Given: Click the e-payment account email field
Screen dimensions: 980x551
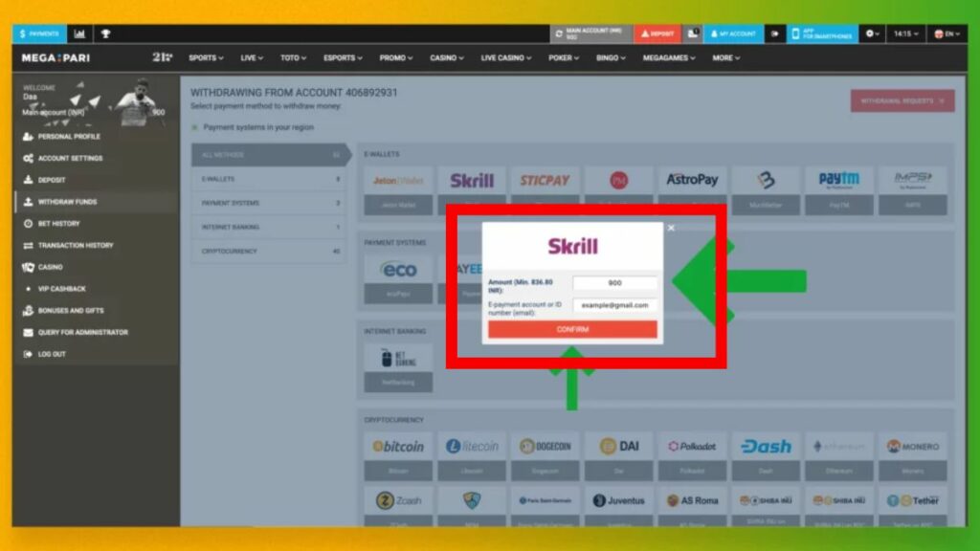Looking at the screenshot, I should (615, 305).
